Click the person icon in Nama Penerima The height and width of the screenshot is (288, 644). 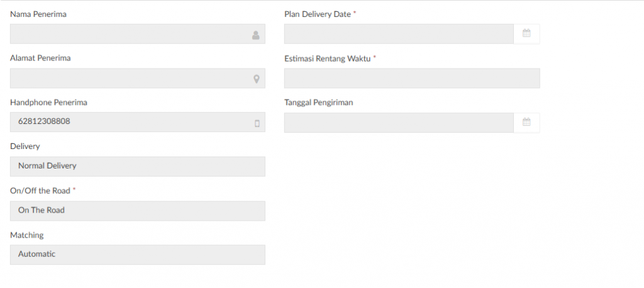click(x=256, y=35)
